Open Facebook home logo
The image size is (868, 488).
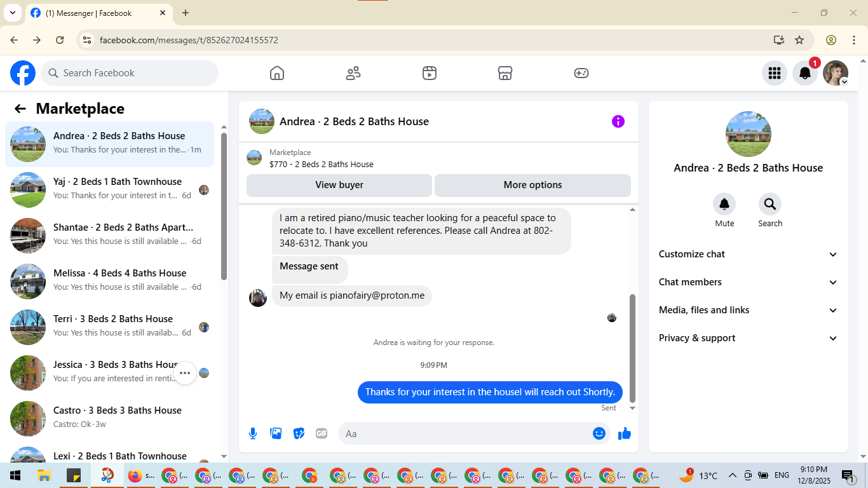[23, 73]
